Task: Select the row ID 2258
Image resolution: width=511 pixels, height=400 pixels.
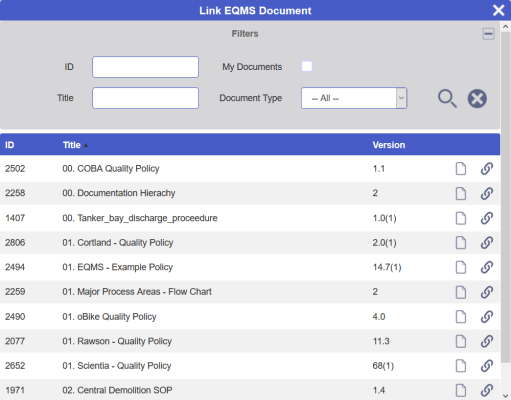Action: [15, 193]
